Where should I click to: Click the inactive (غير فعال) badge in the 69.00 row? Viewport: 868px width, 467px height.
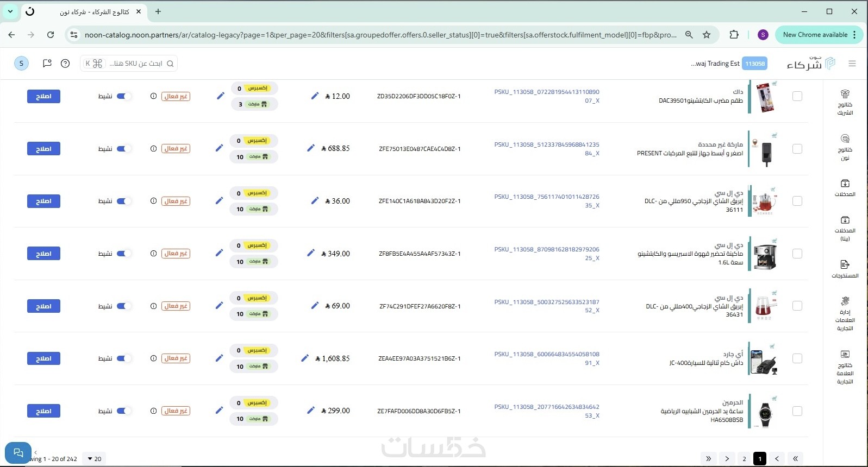tap(176, 306)
